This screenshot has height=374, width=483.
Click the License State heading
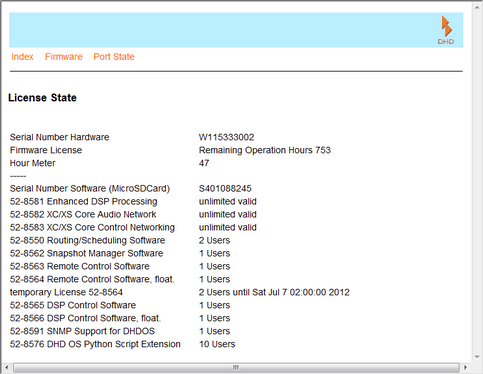[42, 98]
